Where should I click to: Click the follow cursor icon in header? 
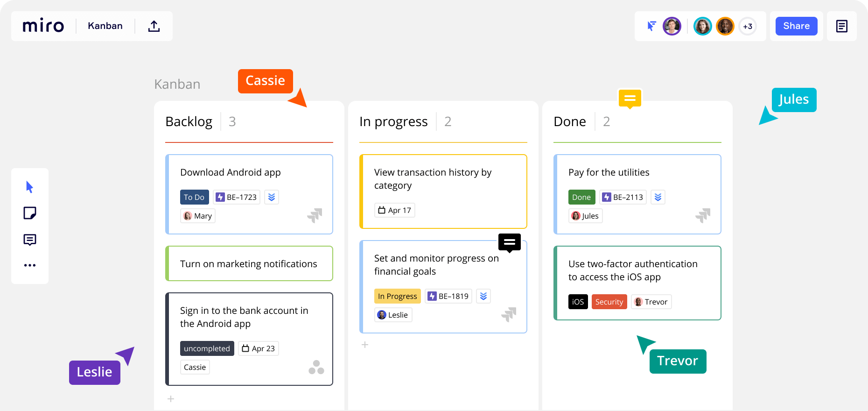(651, 26)
